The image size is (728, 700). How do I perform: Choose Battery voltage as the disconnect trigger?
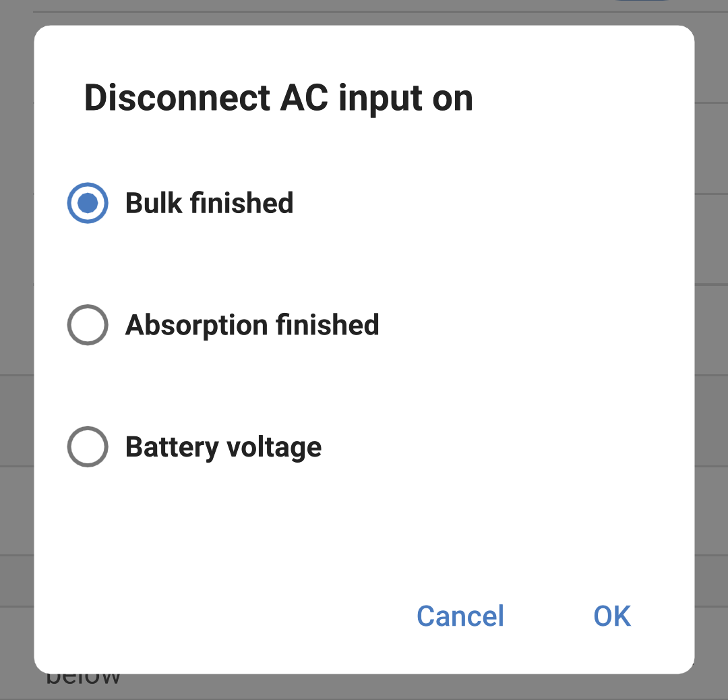tap(87, 446)
